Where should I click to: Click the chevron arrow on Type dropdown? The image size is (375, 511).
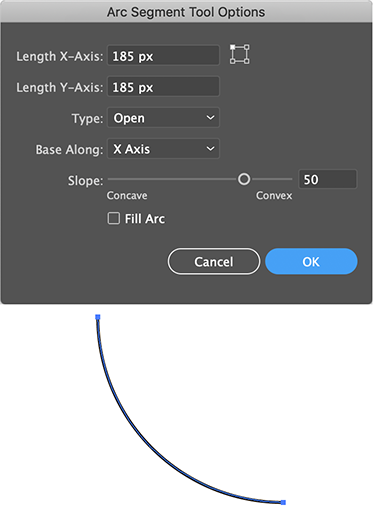point(210,118)
